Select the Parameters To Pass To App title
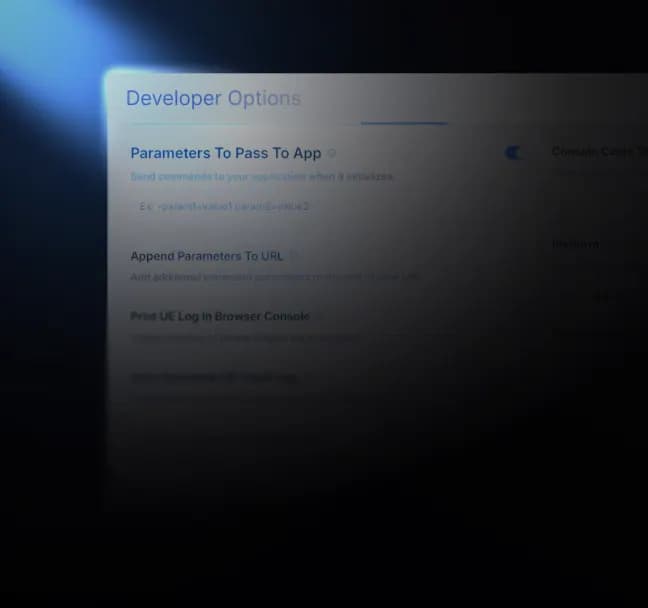 click(x=226, y=153)
